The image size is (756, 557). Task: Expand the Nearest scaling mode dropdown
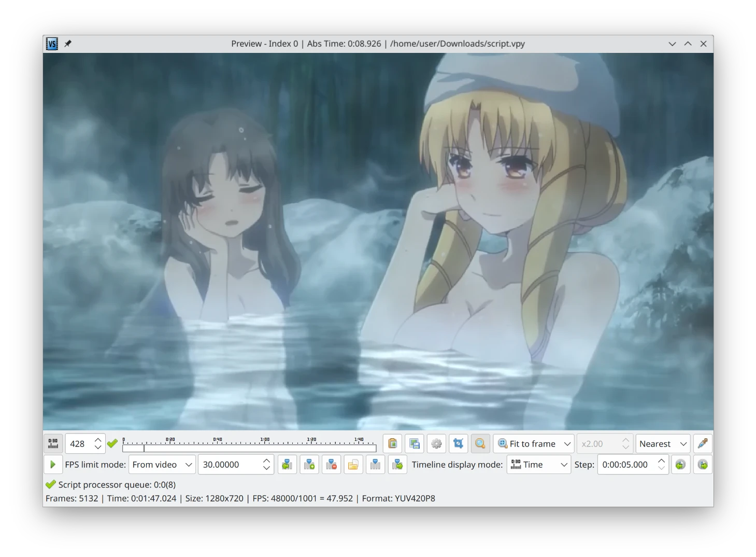pos(663,444)
